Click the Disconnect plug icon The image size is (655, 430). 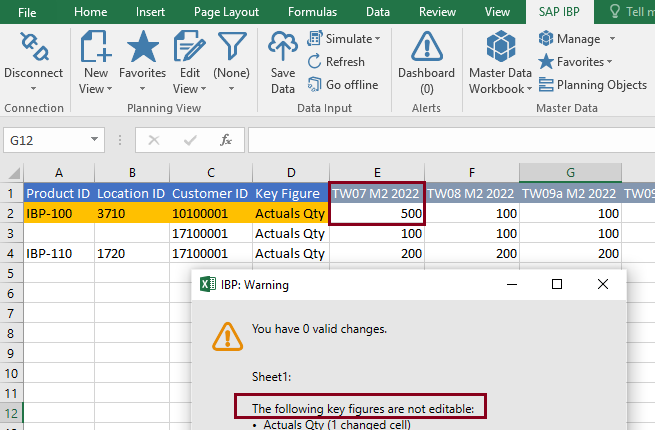tap(34, 47)
